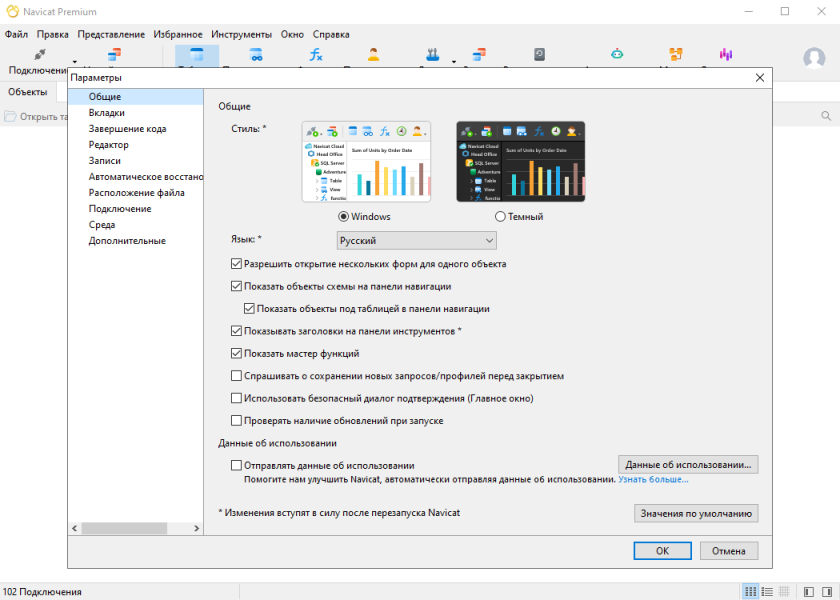
Task: Click the OK button
Action: [x=662, y=551]
